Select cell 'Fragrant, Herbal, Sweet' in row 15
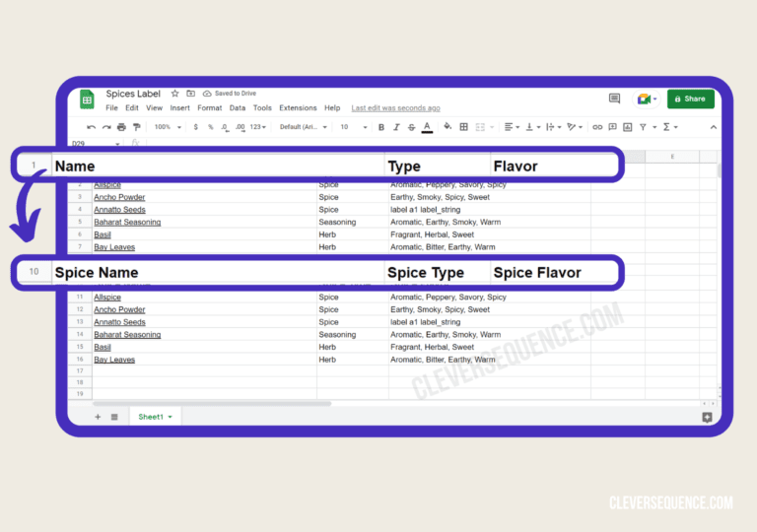Viewport: 757px width, 532px height. (x=490, y=347)
